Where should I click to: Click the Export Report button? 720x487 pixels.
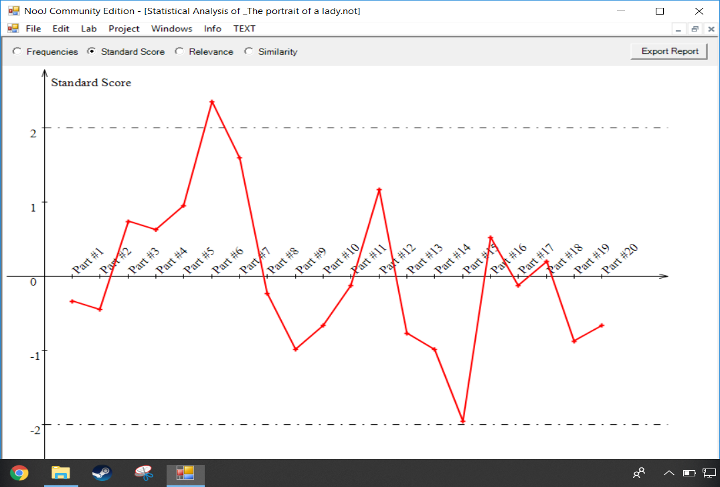(669, 51)
